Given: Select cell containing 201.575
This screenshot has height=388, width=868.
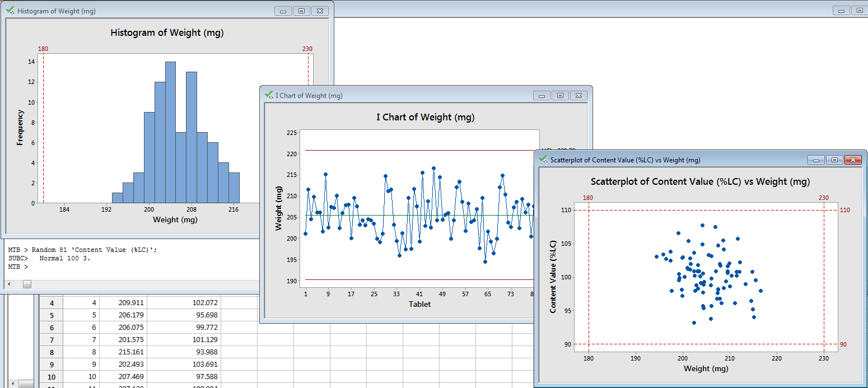Looking at the screenshot, I should [123, 340].
